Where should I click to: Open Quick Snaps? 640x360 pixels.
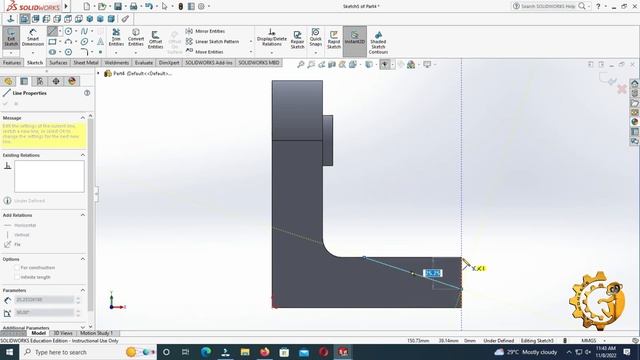(316, 37)
